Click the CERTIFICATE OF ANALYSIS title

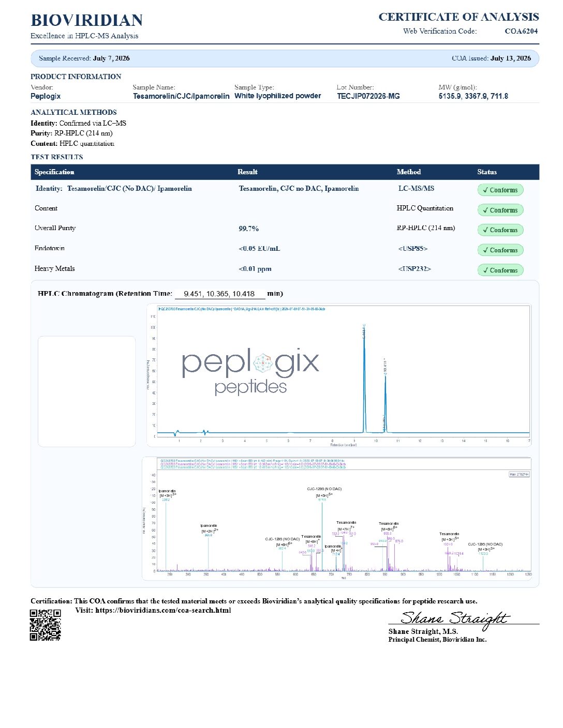point(458,17)
